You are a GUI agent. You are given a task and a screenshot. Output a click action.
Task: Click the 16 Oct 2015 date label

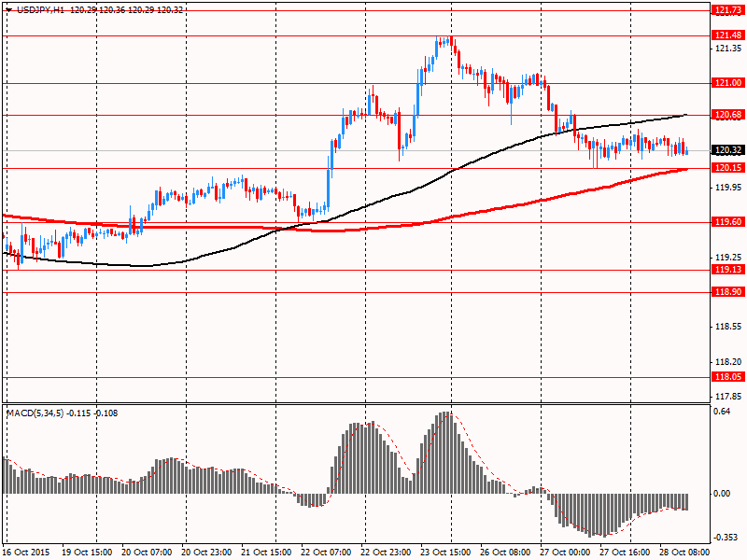tap(26, 553)
